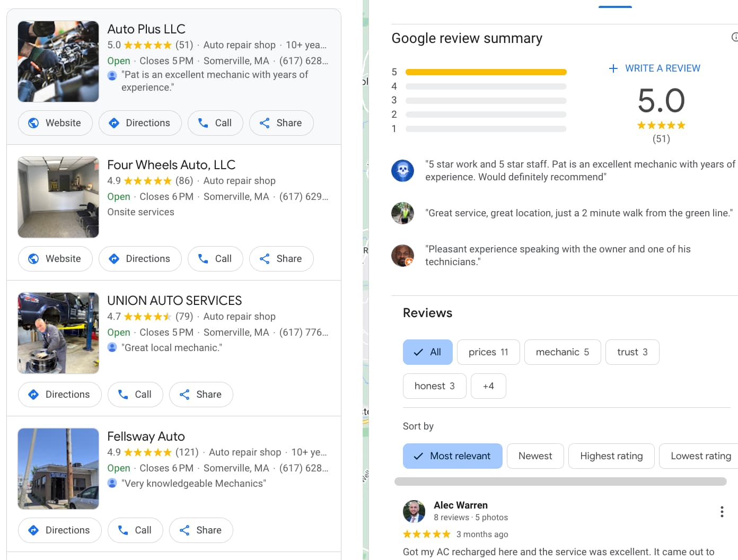Click Alec Warren's five-star rating row
Image resolution: width=738 pixels, height=560 pixels.
click(x=427, y=534)
